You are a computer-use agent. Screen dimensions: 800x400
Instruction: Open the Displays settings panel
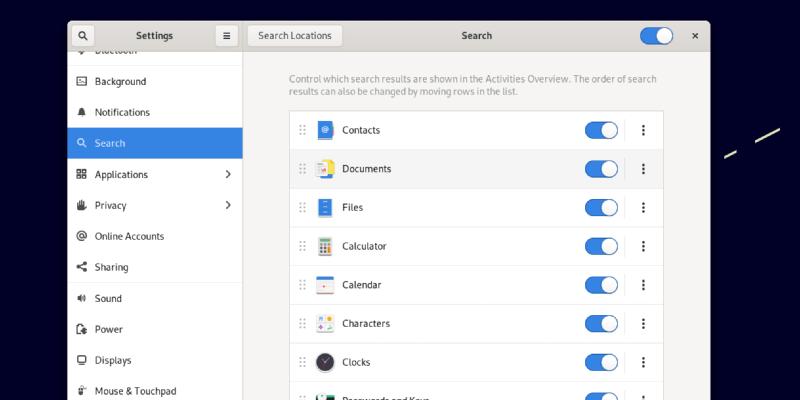pos(113,360)
